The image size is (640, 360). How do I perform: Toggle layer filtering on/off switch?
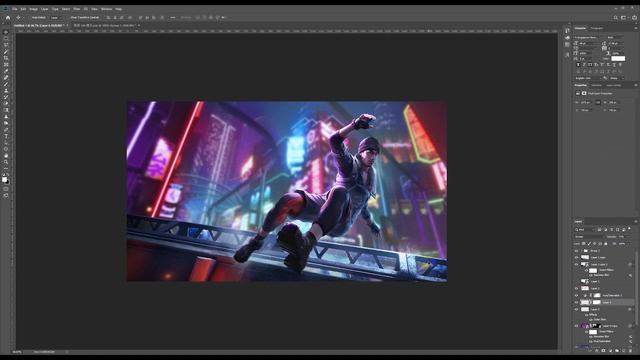click(629, 228)
